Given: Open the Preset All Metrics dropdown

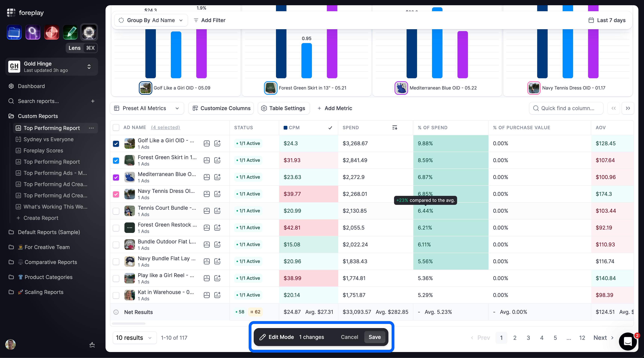Looking at the screenshot, I should (x=147, y=108).
